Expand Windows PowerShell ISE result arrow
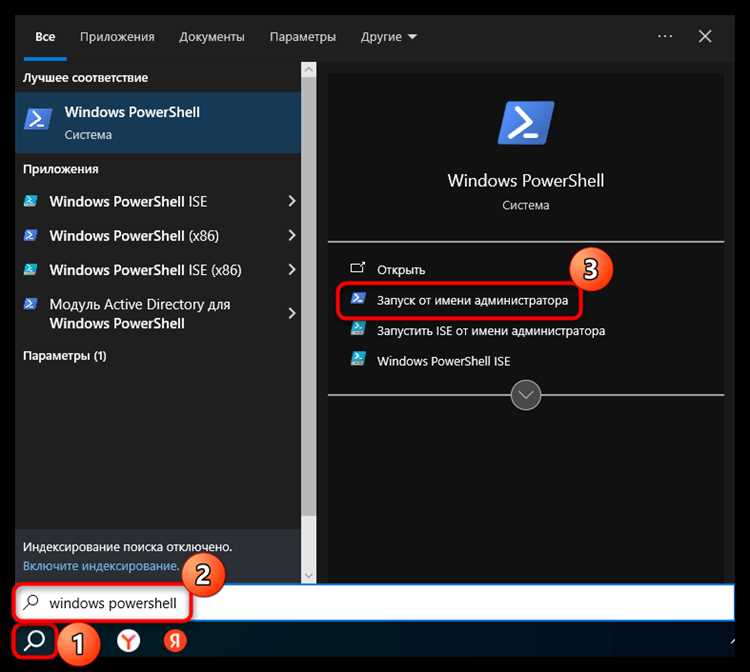The height and width of the screenshot is (672, 750). (x=291, y=201)
